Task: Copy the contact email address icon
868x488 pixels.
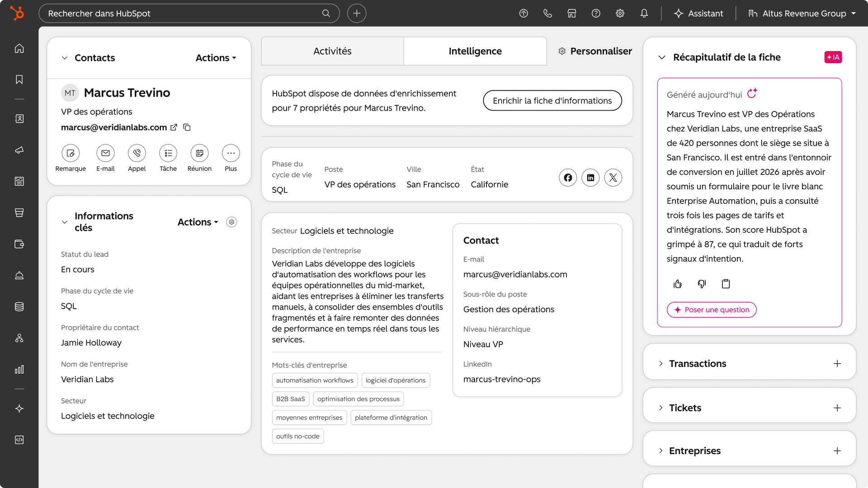Action: (x=187, y=127)
